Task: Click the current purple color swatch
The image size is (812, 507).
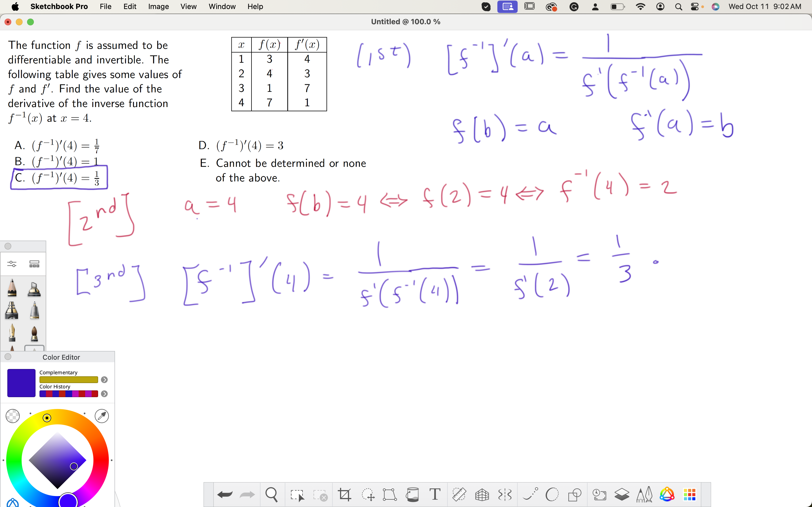Action: click(21, 383)
